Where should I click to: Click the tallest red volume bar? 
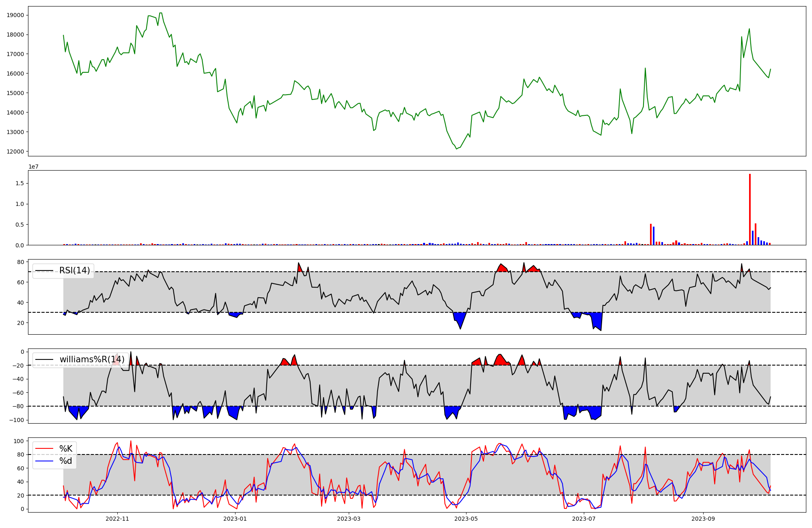pos(749,209)
